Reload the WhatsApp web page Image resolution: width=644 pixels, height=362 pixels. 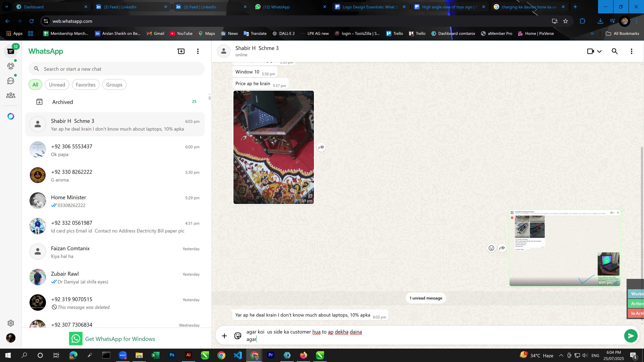32,21
